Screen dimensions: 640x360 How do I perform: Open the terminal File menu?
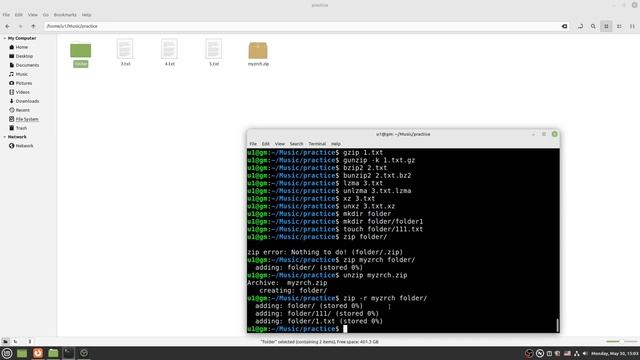pos(253,144)
